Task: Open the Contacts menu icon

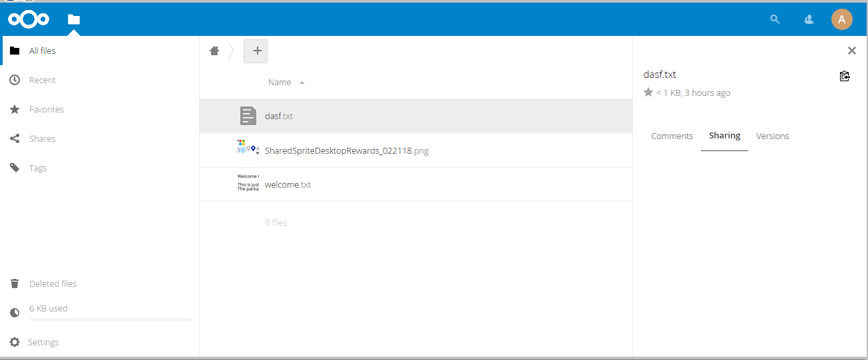Action: (809, 19)
